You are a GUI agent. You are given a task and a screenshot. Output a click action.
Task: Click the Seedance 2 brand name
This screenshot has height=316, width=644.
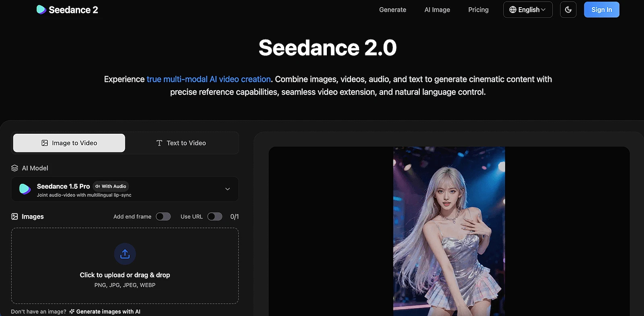73,10
